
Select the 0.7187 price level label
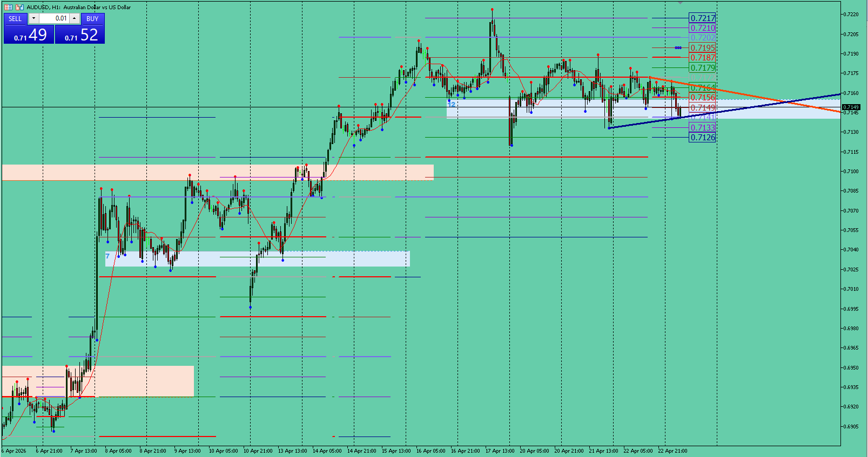(x=703, y=57)
